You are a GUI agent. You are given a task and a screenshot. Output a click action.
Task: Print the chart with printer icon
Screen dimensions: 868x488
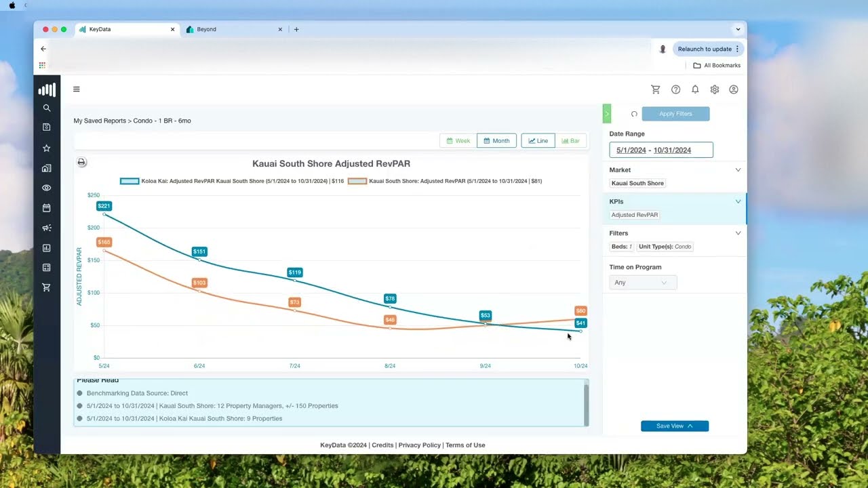click(x=81, y=162)
